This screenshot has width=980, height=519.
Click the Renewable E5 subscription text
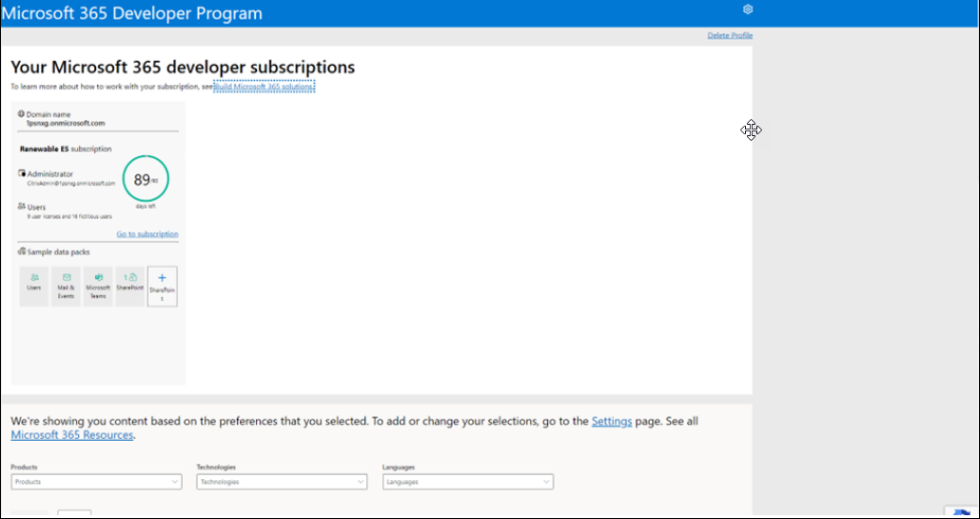pyautogui.click(x=66, y=149)
